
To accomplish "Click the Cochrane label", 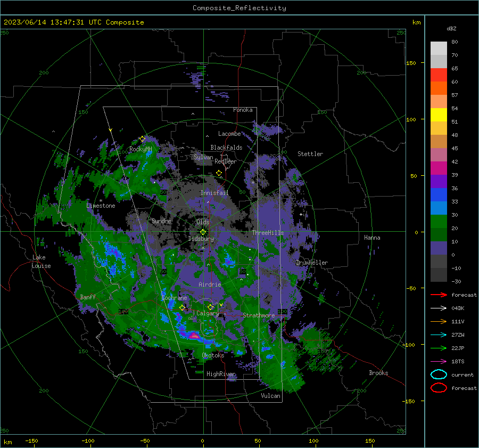I will point(174,298).
